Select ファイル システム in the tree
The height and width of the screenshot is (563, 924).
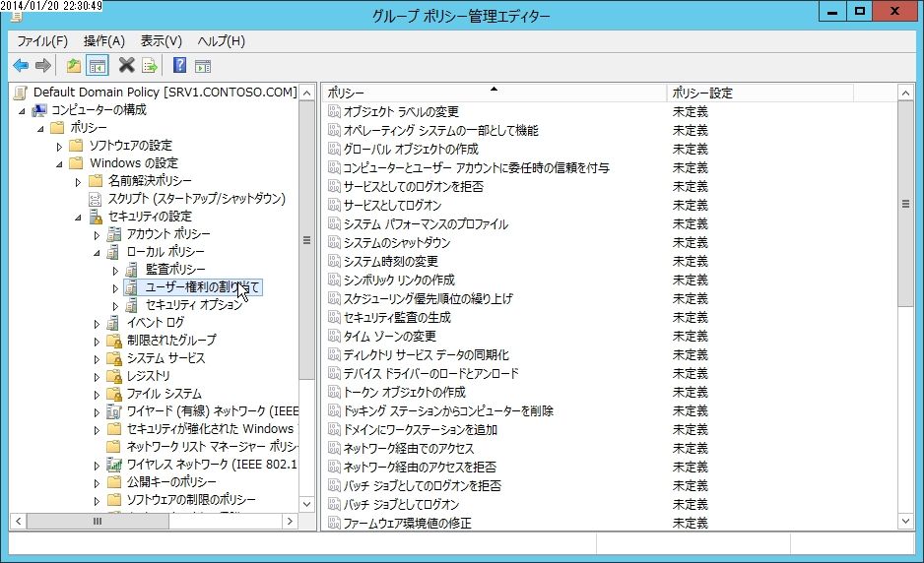165,394
